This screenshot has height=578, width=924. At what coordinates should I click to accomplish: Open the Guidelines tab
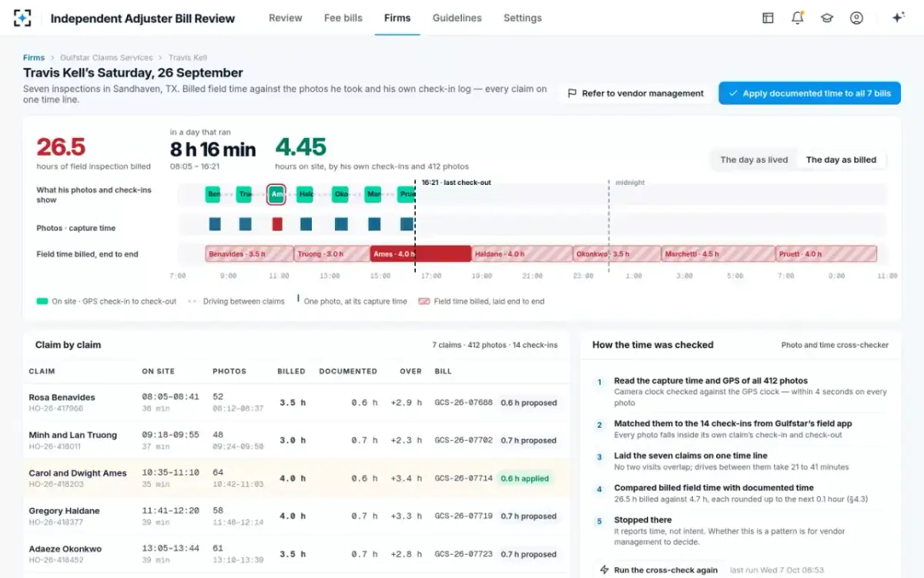tap(457, 18)
